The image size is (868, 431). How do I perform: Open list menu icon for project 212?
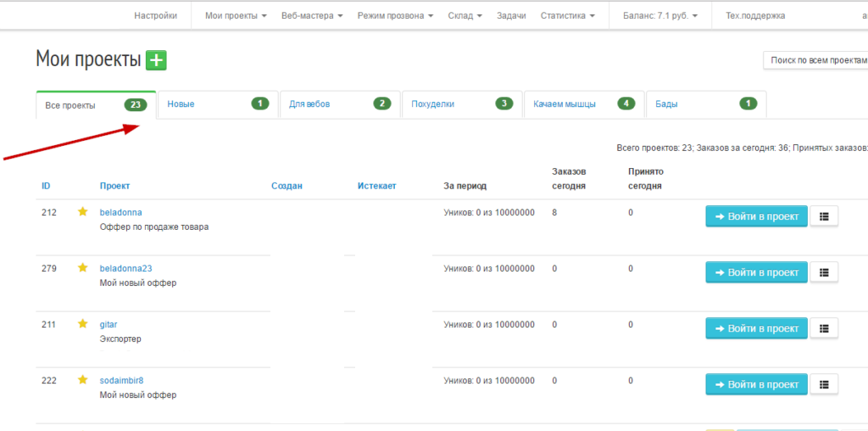coord(824,216)
